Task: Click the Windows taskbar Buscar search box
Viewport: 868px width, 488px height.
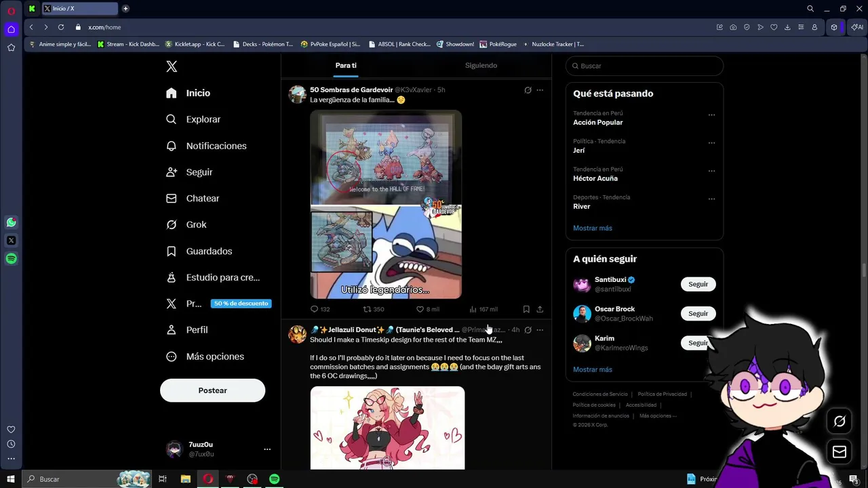Action: (87, 479)
